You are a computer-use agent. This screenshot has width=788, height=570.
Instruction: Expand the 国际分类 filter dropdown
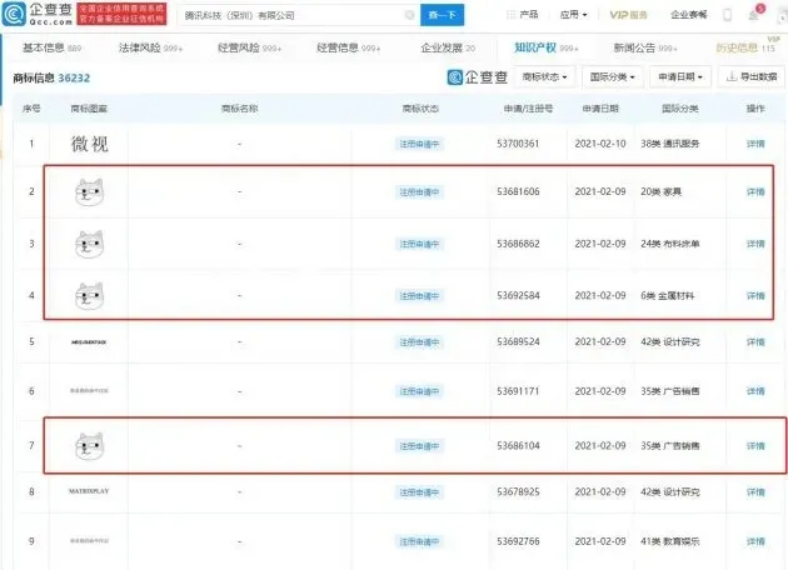click(613, 77)
